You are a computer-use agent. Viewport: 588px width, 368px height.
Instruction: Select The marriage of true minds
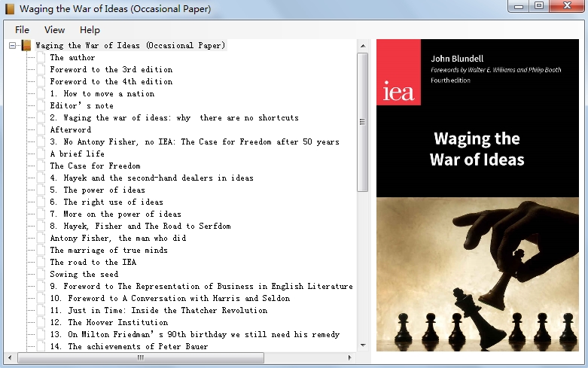(108, 250)
